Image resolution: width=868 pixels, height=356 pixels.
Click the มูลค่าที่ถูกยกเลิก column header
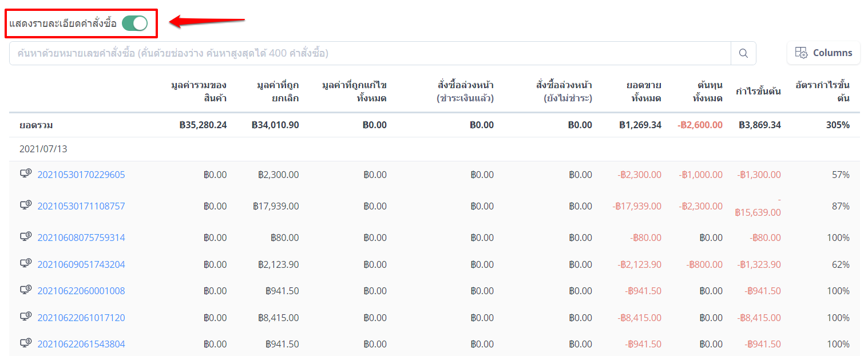(x=278, y=92)
